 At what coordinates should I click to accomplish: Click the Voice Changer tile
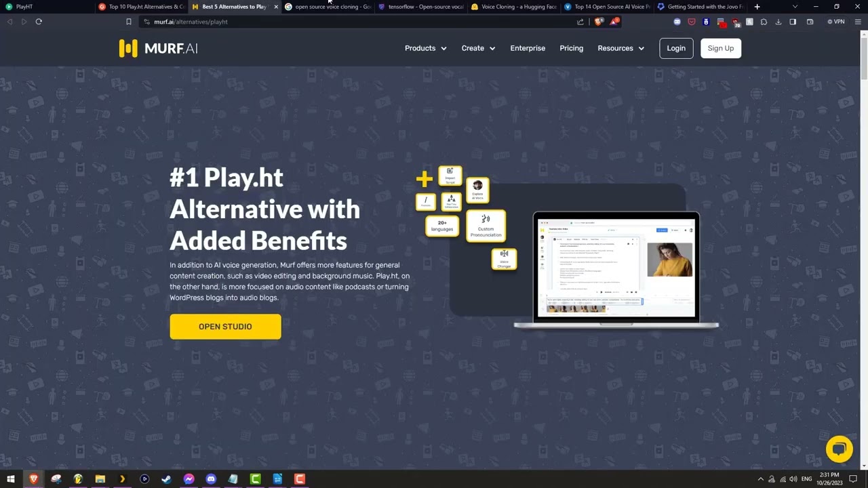point(504,259)
